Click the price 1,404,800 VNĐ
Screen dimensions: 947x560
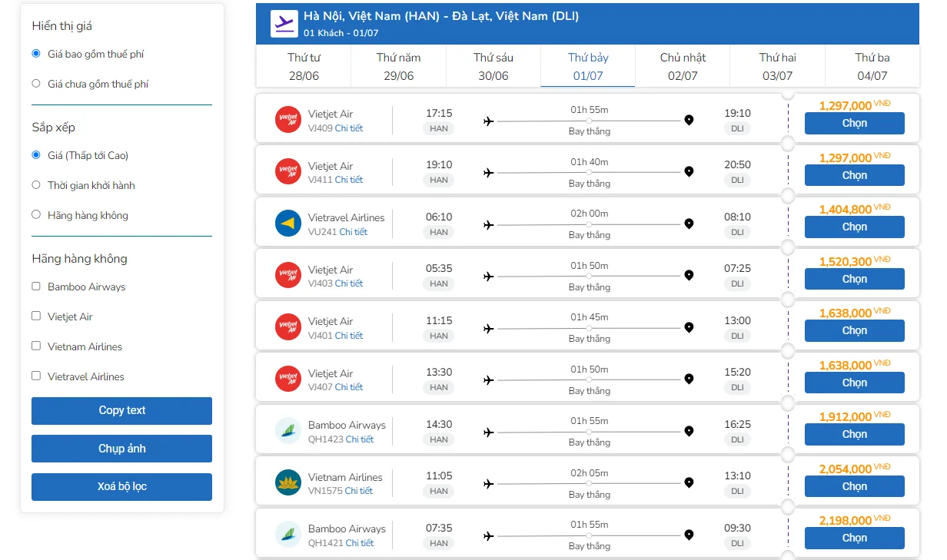(x=855, y=209)
